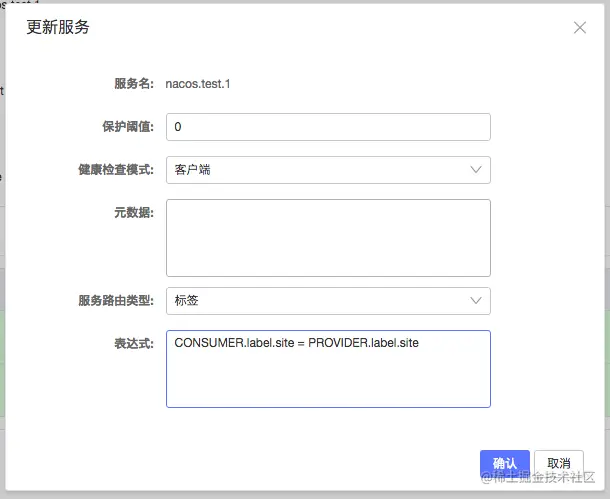Open the 健康检查模式 dropdown showing 客户端
The image size is (610, 499).
click(328, 170)
